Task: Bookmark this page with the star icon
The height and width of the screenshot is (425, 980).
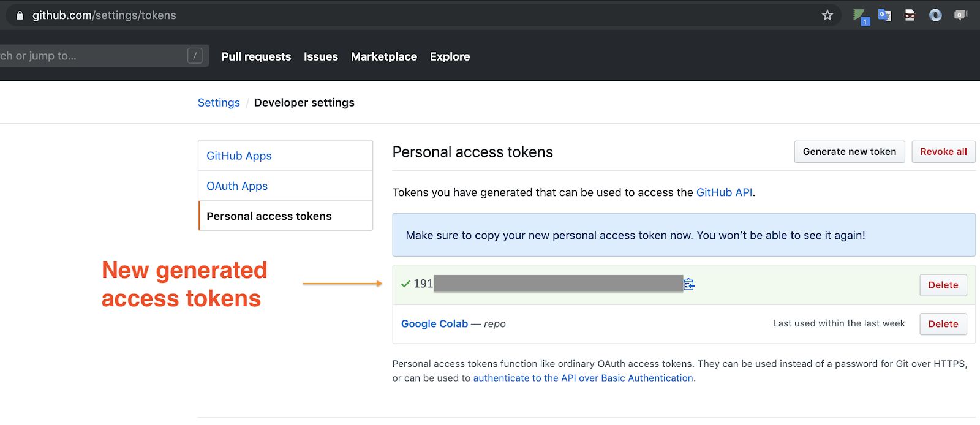Action: tap(827, 15)
